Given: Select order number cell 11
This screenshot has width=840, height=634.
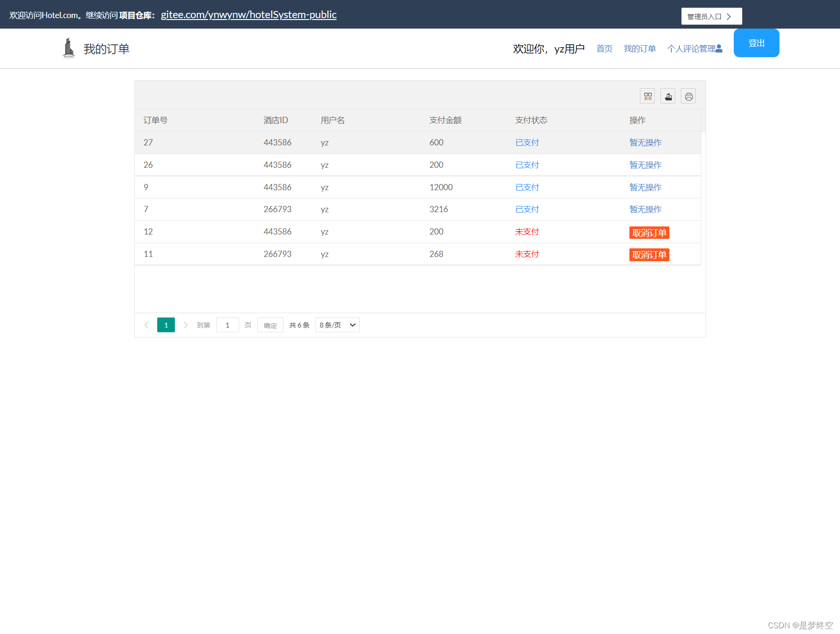Looking at the screenshot, I should (x=148, y=254).
